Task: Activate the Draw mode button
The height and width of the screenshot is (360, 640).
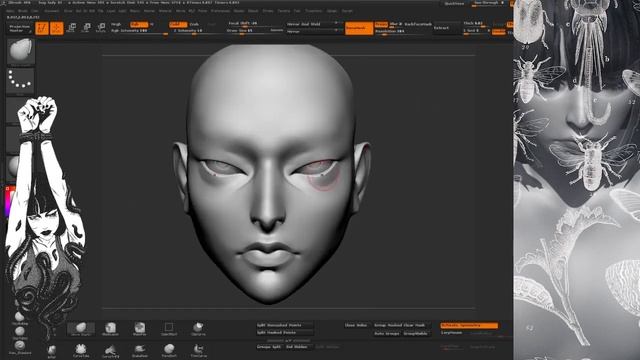Action: coord(57,28)
